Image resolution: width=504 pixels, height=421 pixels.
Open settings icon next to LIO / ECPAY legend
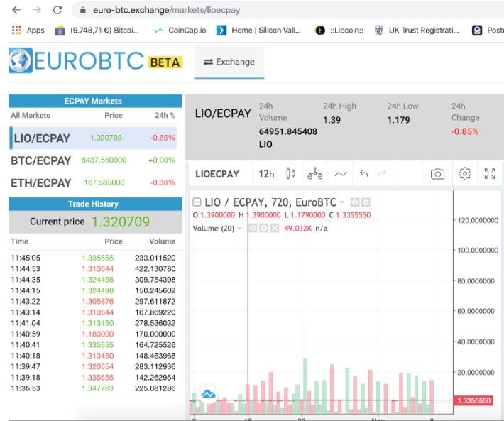click(x=366, y=202)
